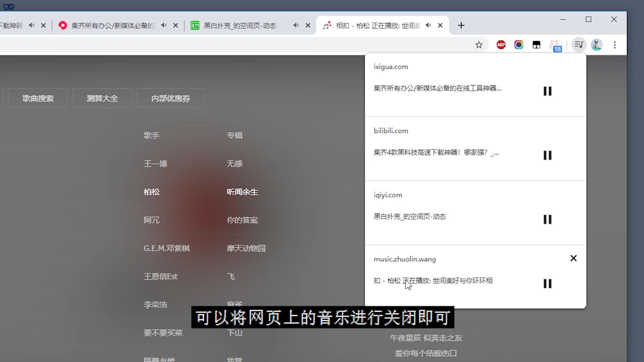The image size is (644, 362).
Task: Pause the ixigua.com media playback
Action: tap(547, 91)
